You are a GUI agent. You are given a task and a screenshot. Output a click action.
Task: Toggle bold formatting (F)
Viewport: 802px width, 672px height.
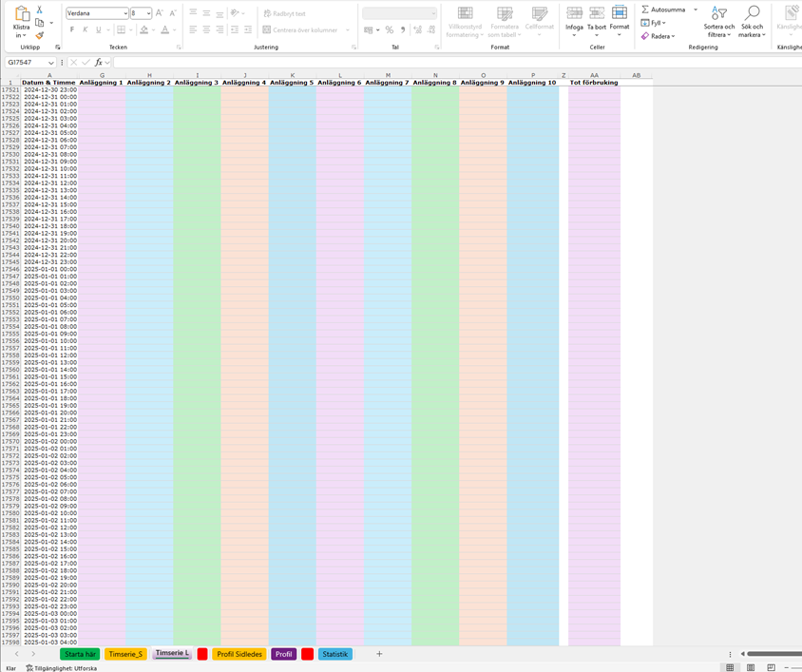point(72,30)
